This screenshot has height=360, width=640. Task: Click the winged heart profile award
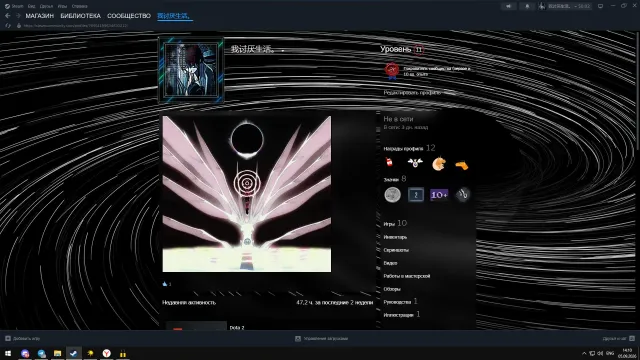(x=415, y=163)
